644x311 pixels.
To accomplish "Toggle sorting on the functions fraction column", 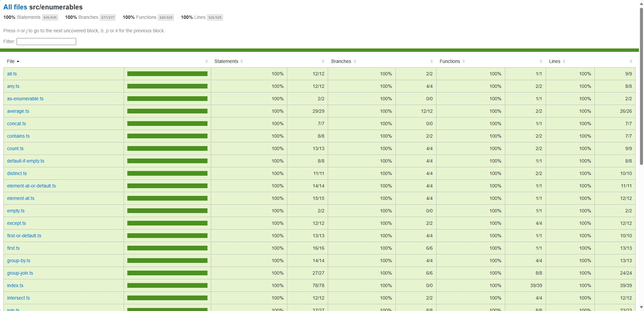I will tap(541, 61).
